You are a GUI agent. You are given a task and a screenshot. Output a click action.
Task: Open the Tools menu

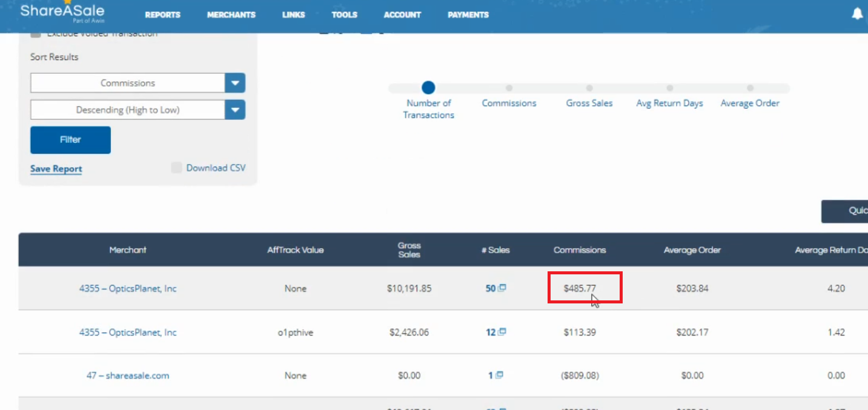click(345, 15)
